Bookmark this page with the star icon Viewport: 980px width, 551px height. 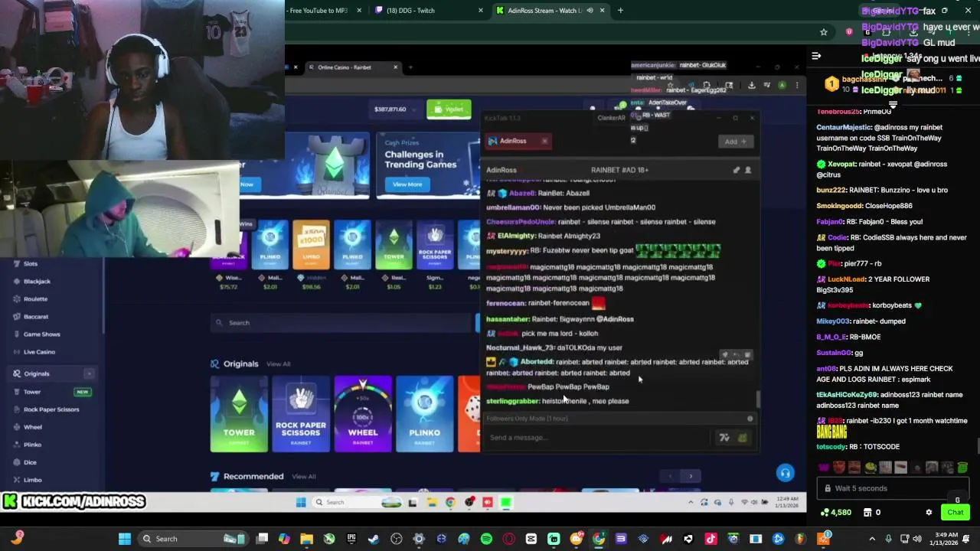824,32
